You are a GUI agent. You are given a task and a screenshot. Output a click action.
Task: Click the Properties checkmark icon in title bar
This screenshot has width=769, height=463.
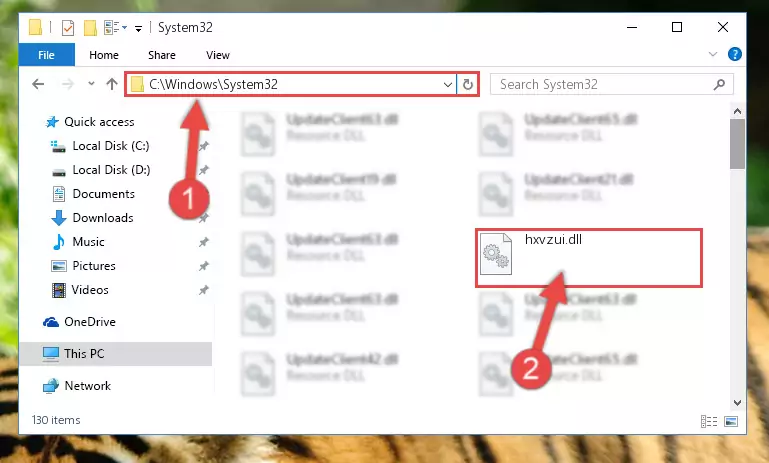click(x=68, y=28)
